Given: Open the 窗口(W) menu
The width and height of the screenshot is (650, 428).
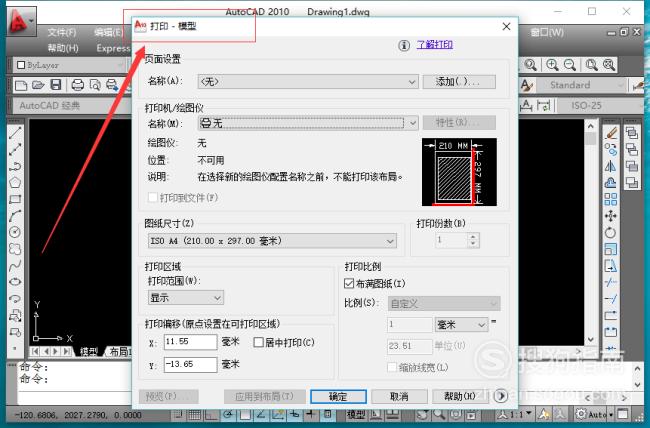Looking at the screenshot, I should click(x=547, y=32).
